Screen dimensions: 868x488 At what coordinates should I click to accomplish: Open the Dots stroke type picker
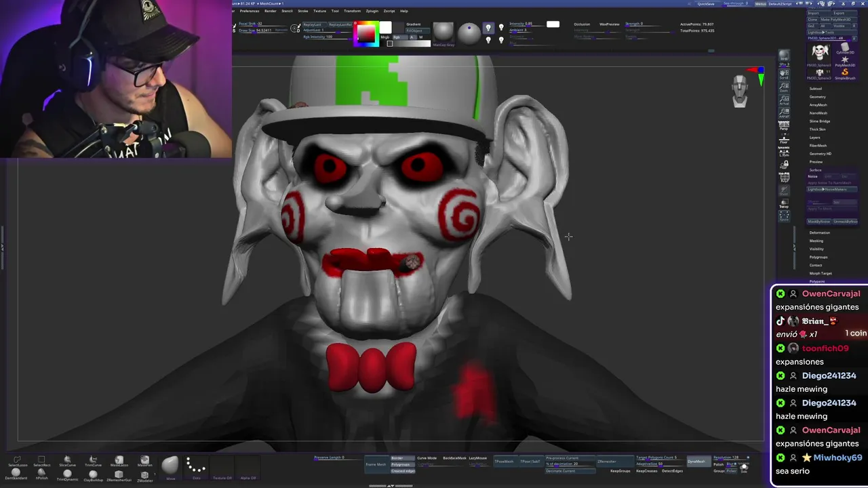click(196, 468)
